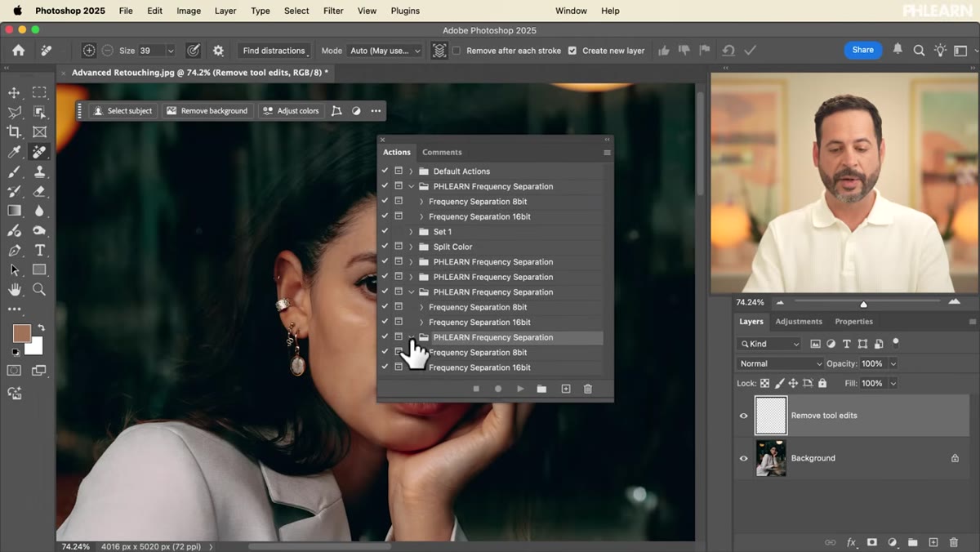The image size is (980, 552).
Task: Click Select subject button
Action: tap(122, 111)
